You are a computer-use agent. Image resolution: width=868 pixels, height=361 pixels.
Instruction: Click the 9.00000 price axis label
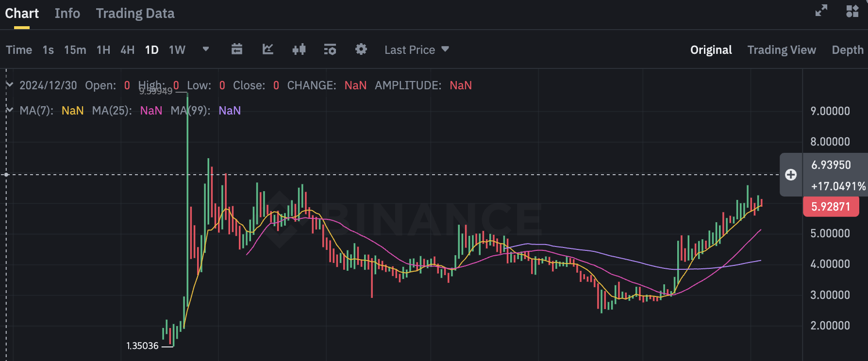pos(830,111)
